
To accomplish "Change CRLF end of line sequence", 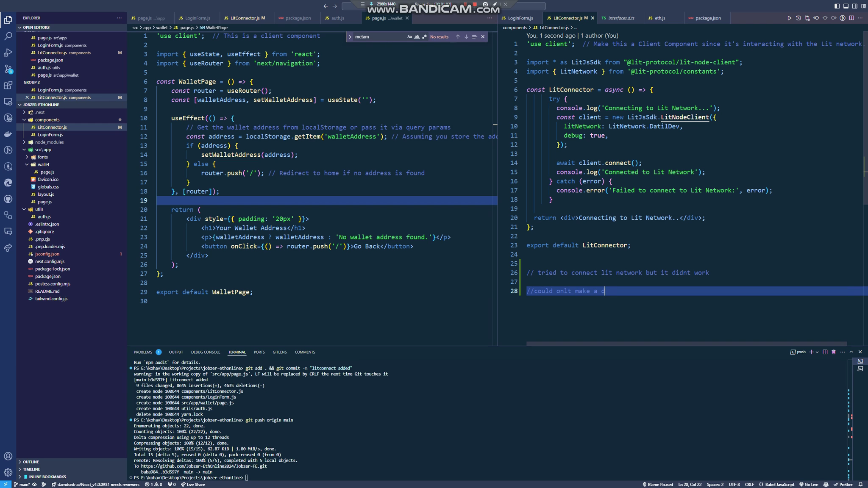I will coord(749,484).
